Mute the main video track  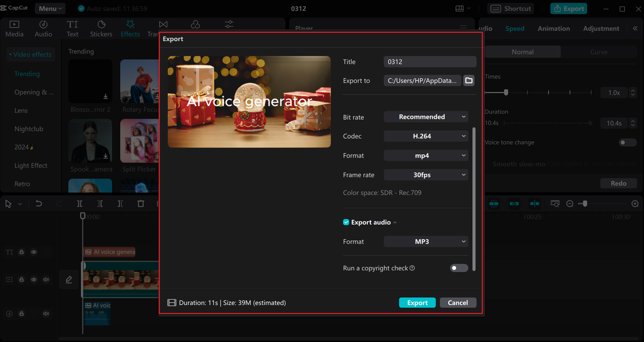click(x=46, y=280)
